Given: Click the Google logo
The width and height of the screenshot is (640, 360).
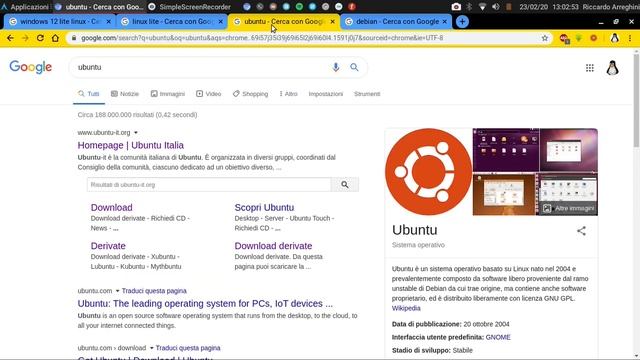Looking at the screenshot, I should [x=31, y=67].
